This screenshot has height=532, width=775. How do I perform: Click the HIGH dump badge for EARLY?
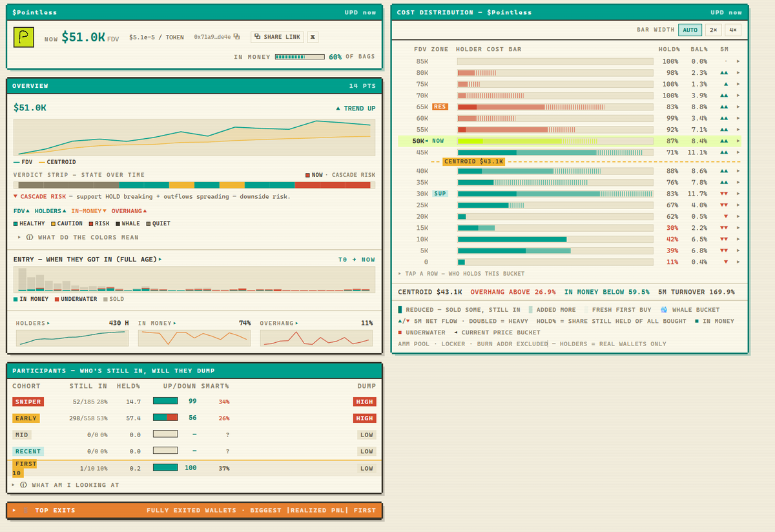pos(365,418)
